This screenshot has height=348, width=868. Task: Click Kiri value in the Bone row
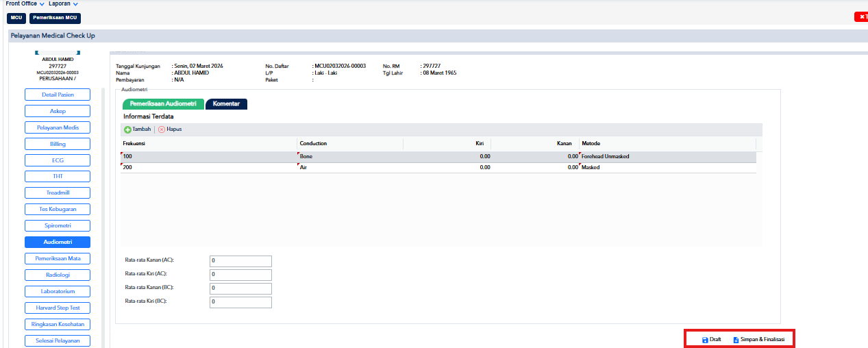pyautogui.click(x=447, y=156)
